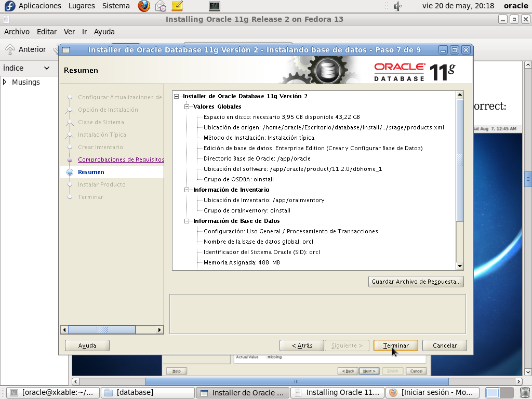Viewport: 532px width, 399px height.
Task: Open the Ayuda menu
Action: click(x=104, y=32)
